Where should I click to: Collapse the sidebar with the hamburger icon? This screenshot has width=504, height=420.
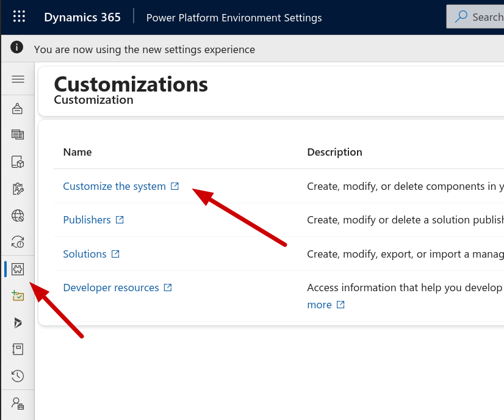tap(18, 79)
